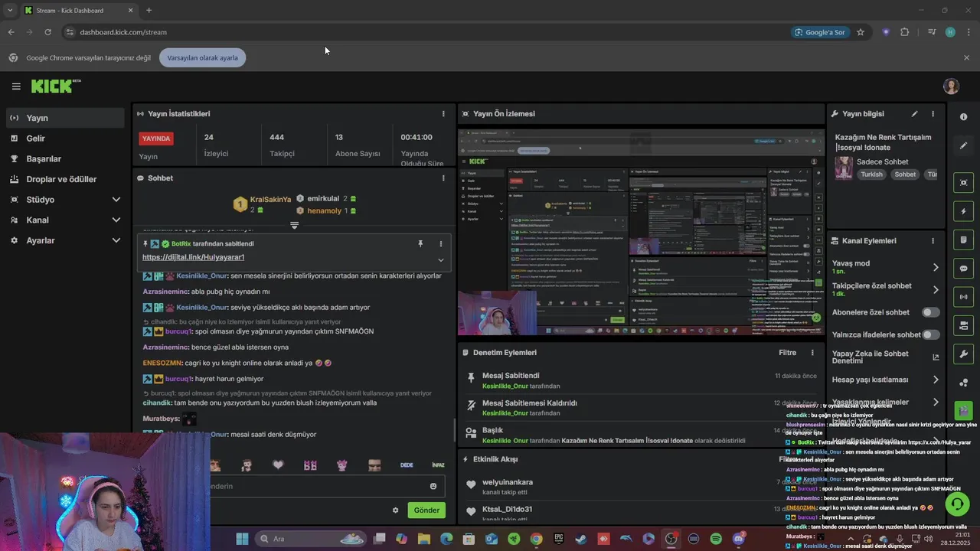Toggle the lightning activity feed icon in right toolbar
Image resolution: width=980 pixels, height=551 pixels.
pyautogui.click(x=963, y=211)
